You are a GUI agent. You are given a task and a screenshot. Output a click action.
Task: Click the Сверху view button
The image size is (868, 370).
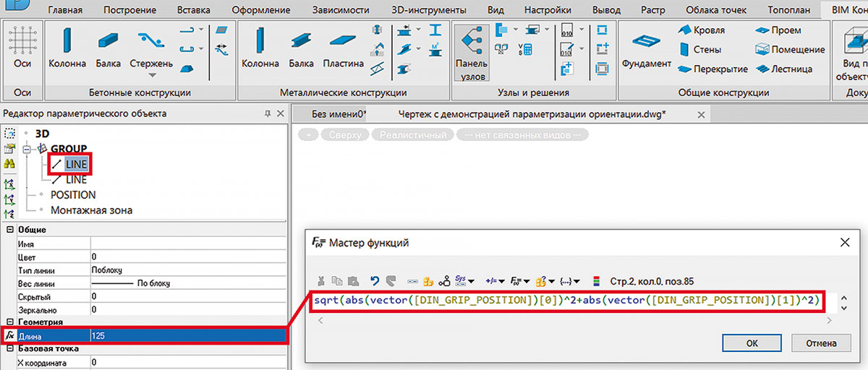point(344,135)
